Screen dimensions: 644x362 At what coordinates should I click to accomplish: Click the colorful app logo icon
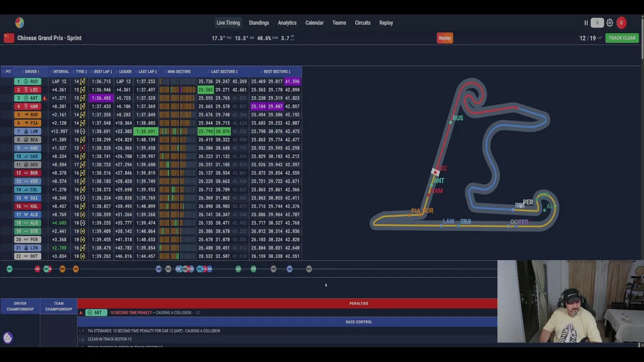(x=19, y=23)
